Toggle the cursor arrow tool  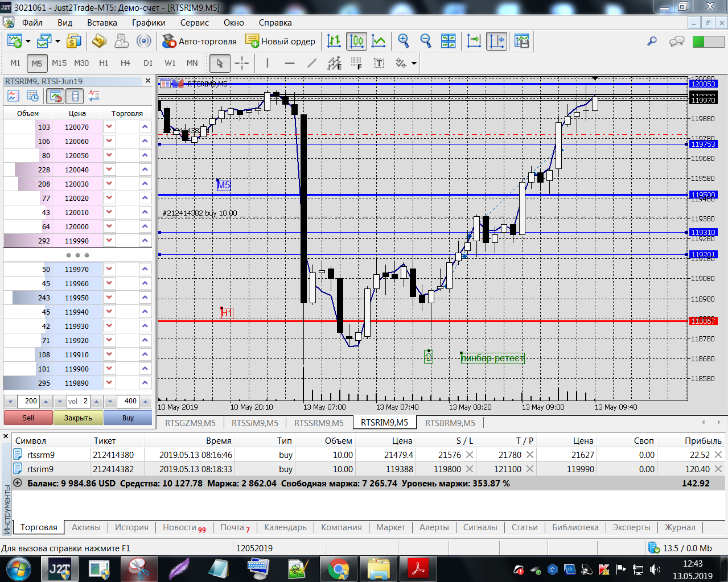pyautogui.click(x=220, y=63)
